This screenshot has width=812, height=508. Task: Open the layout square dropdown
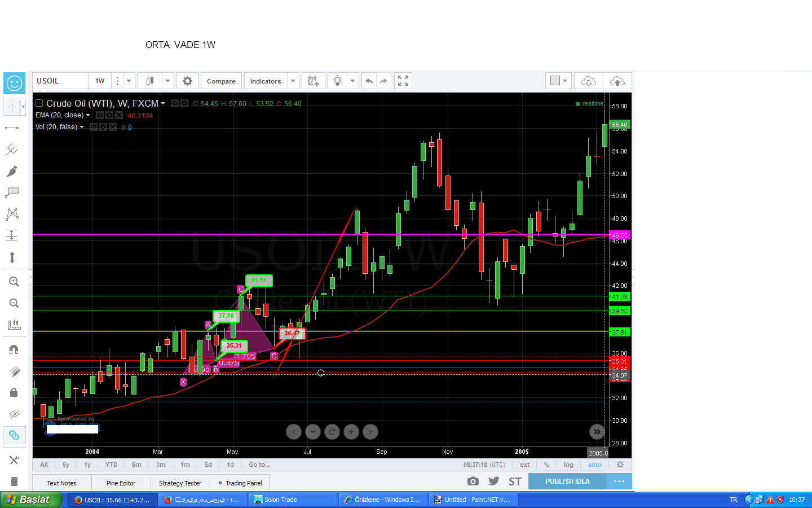tap(559, 81)
